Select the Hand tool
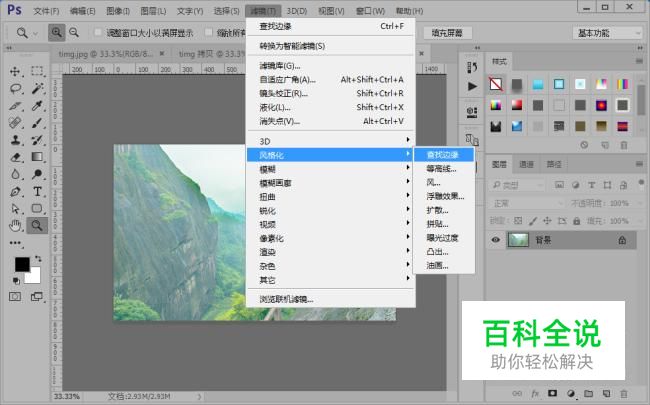The height and width of the screenshot is (405, 650). point(15,226)
